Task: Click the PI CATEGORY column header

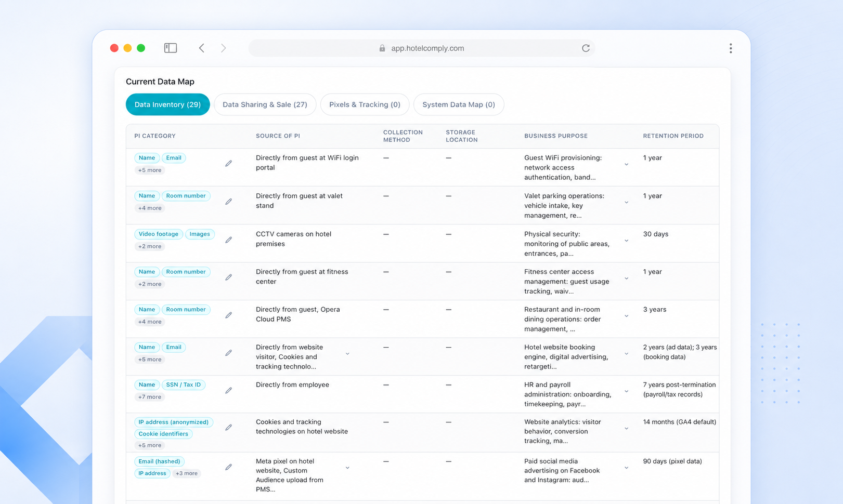Action: [x=155, y=136]
